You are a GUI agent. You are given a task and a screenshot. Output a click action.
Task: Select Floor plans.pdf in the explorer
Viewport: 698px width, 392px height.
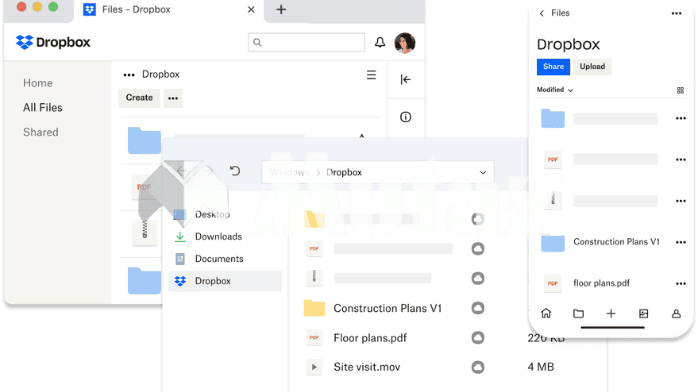pyautogui.click(x=370, y=338)
